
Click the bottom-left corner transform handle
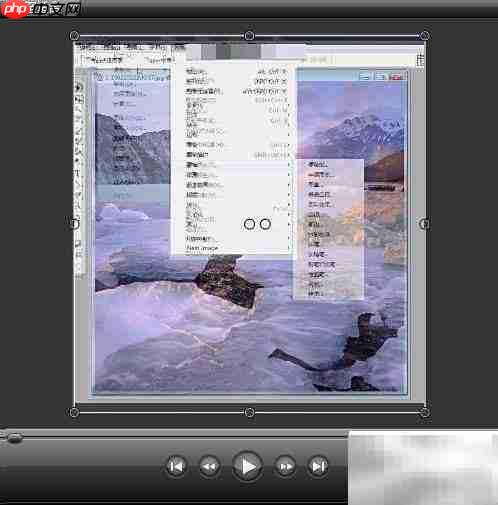click(74, 412)
